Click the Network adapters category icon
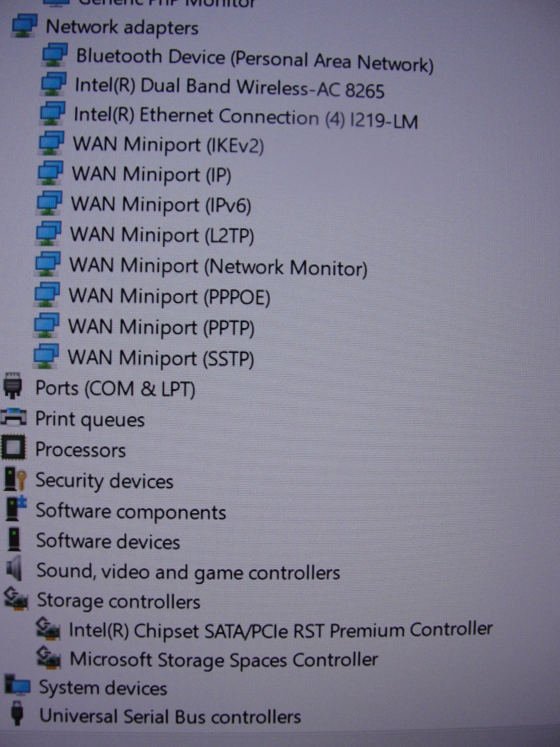Image resolution: width=560 pixels, height=747 pixels. (x=24, y=26)
